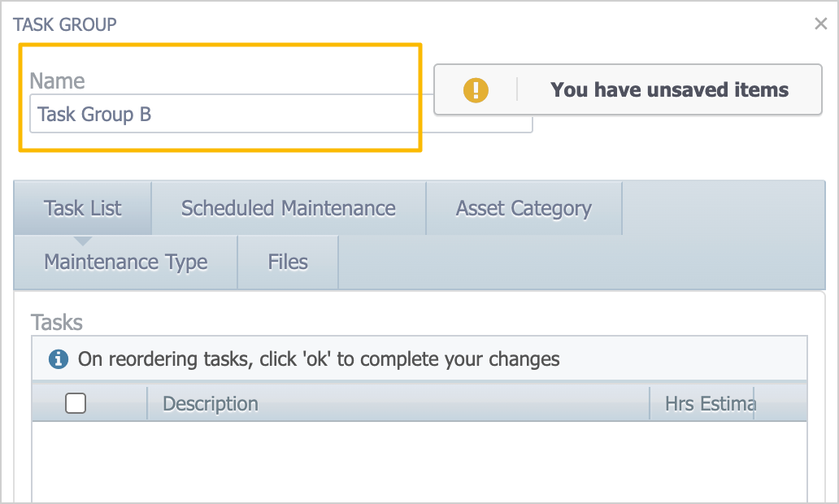Click the active-tab arrow under Task List
The height and width of the screenshot is (504, 839).
83,241
